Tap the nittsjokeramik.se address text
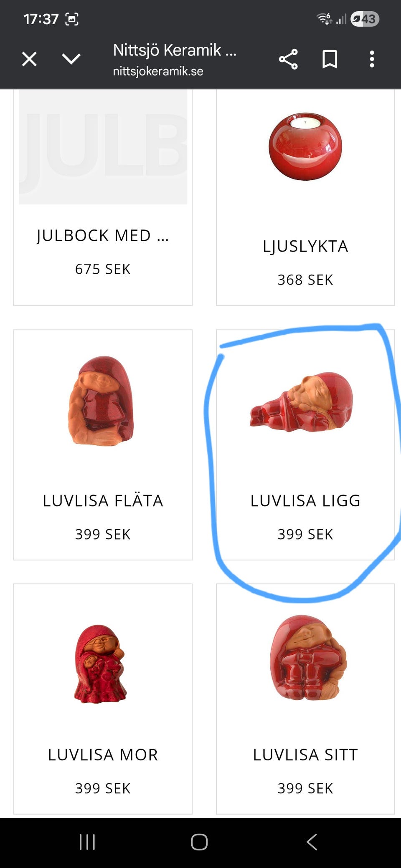401x868 pixels. [158, 71]
